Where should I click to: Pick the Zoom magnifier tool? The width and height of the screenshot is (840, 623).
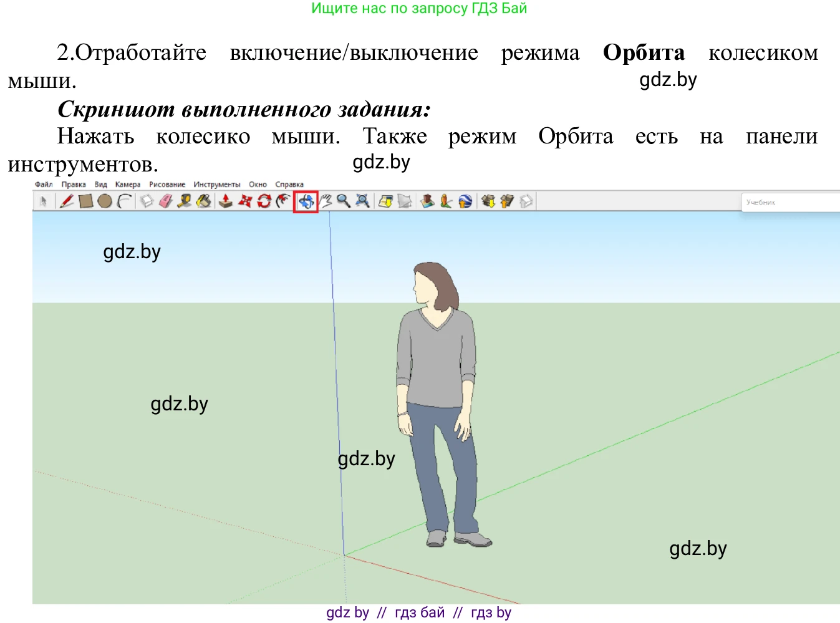click(x=344, y=201)
